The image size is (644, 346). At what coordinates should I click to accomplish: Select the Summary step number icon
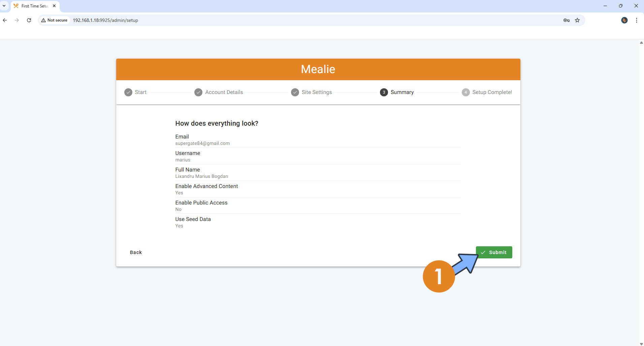384,92
